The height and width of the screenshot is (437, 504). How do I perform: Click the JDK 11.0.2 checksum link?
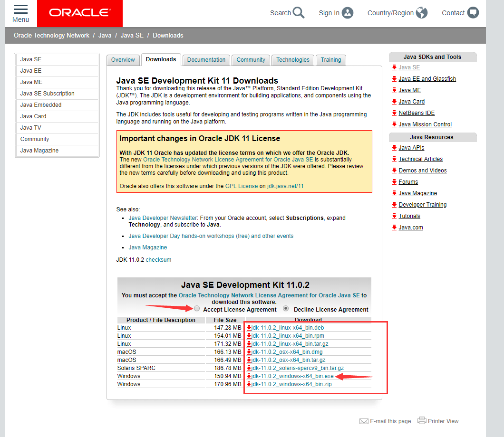[x=158, y=260]
